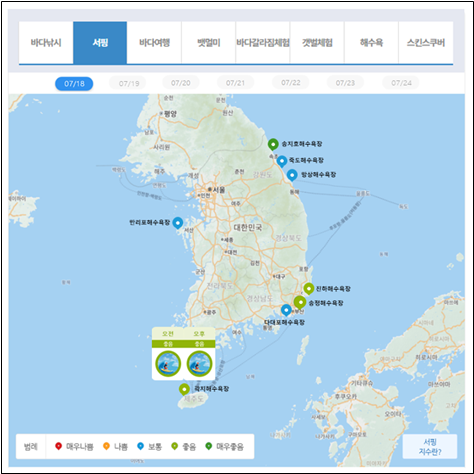The image size is (474, 474).
Task: Select the 07/22 date button
Action: [x=291, y=83]
